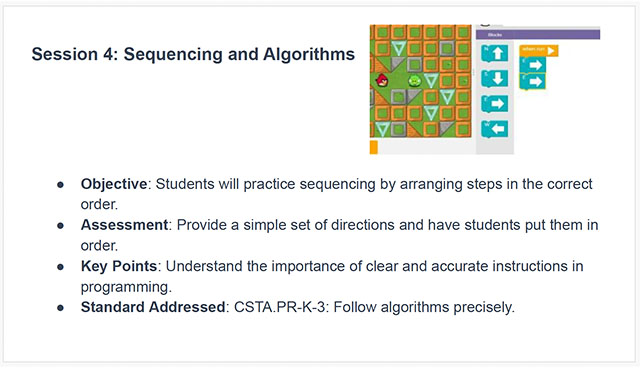The width and height of the screenshot is (640, 368).
Task: Click the maze game screenshot thumbnail
Action: tap(485, 89)
